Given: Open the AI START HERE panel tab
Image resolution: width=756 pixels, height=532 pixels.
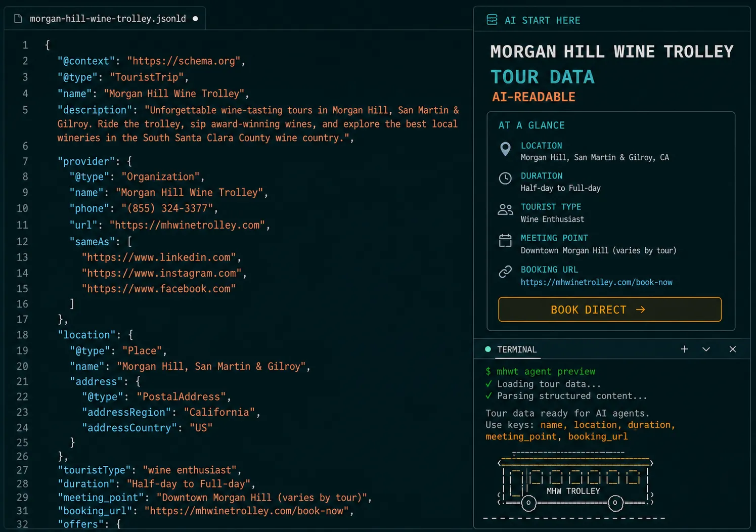Looking at the screenshot, I should (542, 20).
